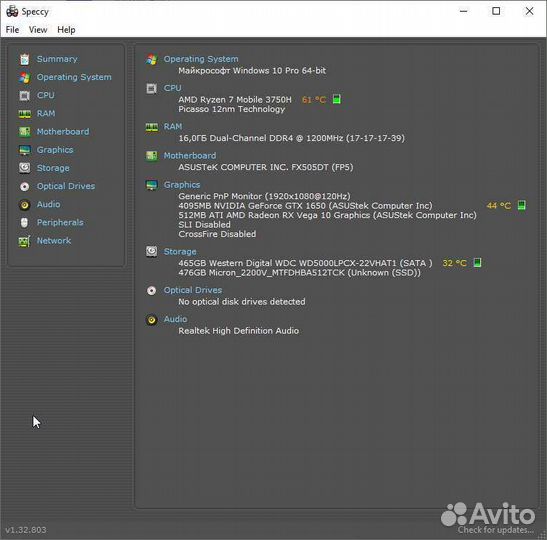
Task: Select the CPU chip icon in sidebar
Action: tap(24, 95)
